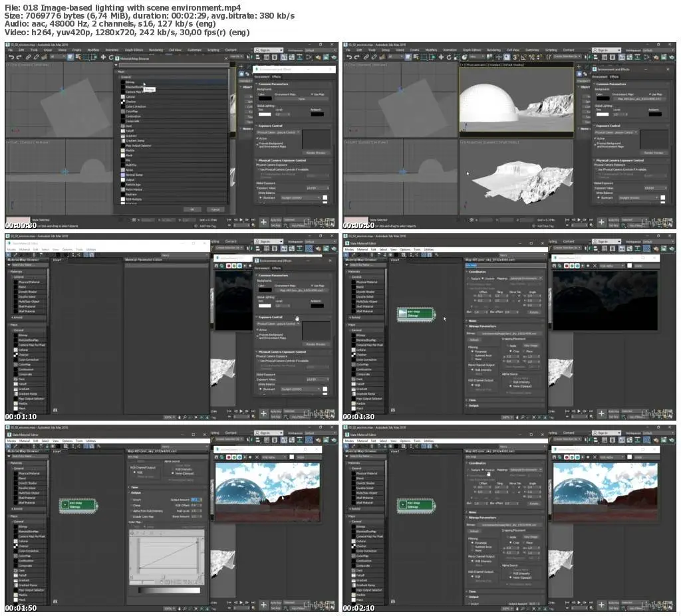This screenshot has width=681, height=616.
Task: Select the Rotate tool in 00:00:30 frame
Action: point(111,57)
